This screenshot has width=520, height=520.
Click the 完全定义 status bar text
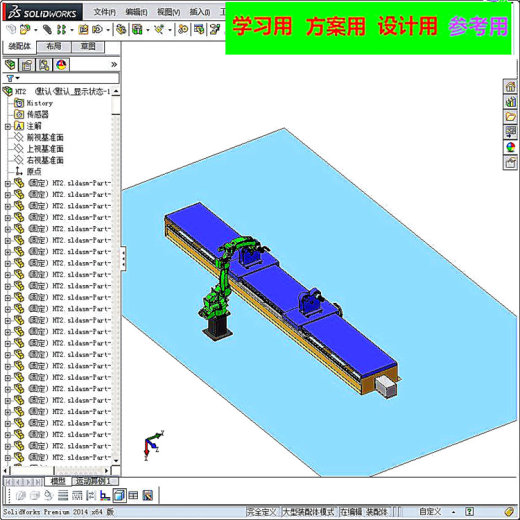(261, 512)
